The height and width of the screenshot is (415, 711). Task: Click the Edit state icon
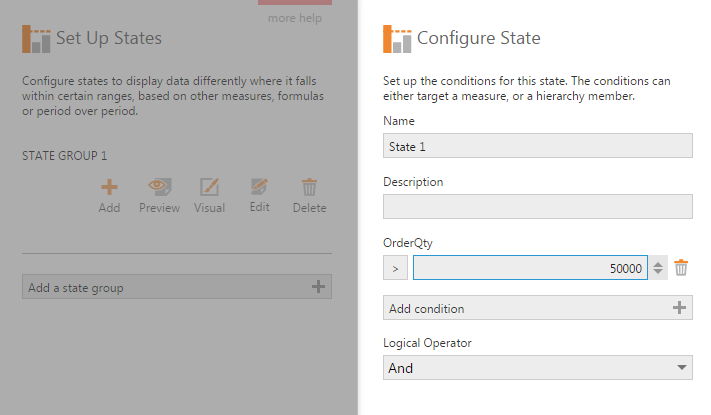click(259, 186)
